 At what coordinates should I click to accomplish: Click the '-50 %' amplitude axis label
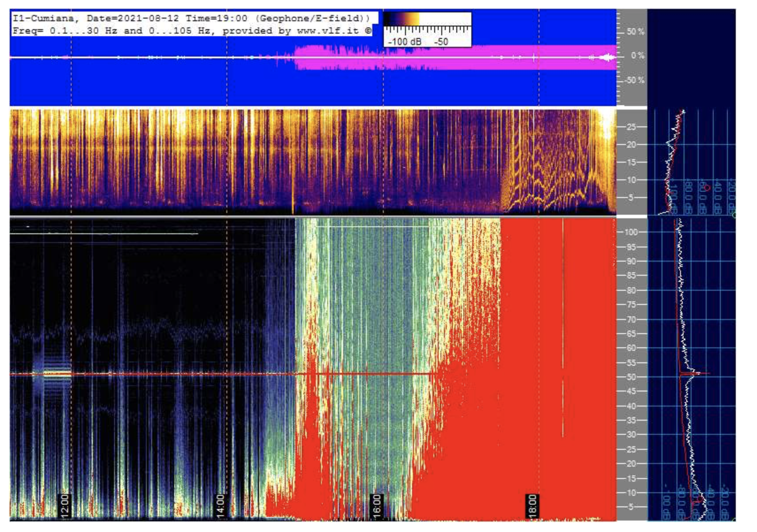click(635, 80)
